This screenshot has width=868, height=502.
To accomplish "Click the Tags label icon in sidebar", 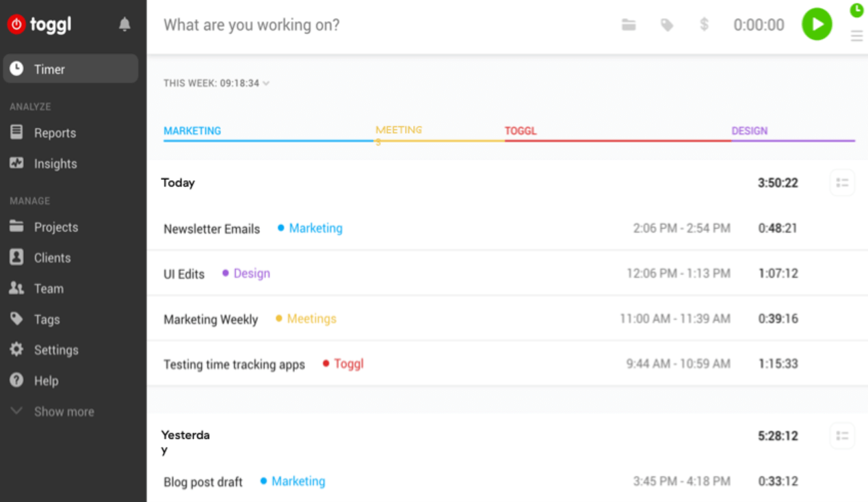I will pyautogui.click(x=16, y=319).
